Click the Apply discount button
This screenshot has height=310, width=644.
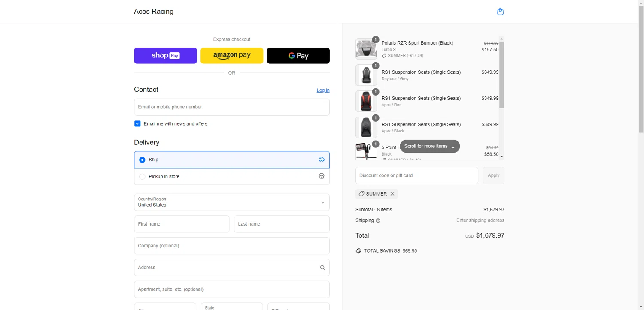tap(494, 175)
